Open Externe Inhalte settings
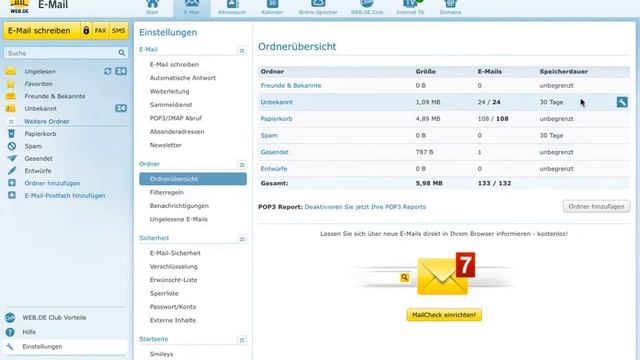The width and height of the screenshot is (640, 360). coord(173,320)
